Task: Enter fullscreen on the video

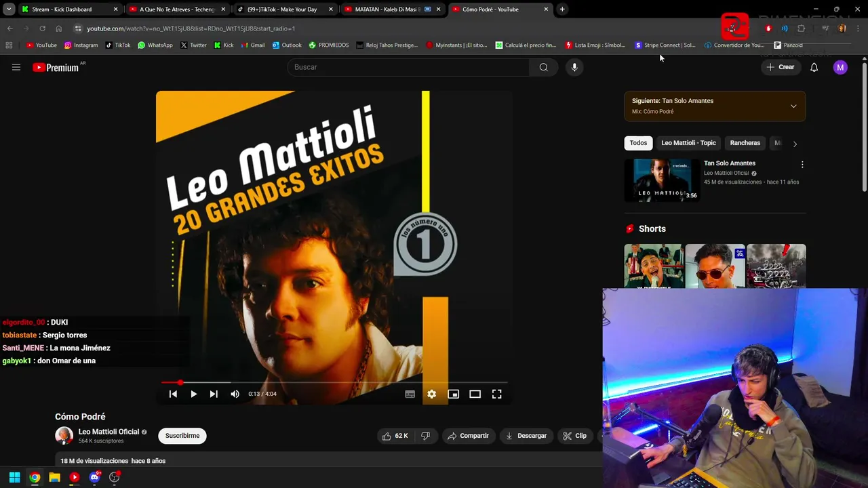Action: (496, 394)
